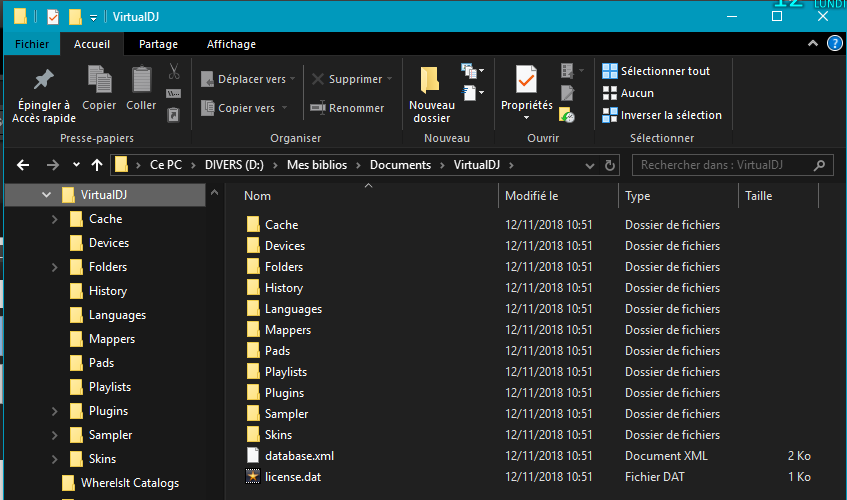Navigate to Mes biblios in breadcrumb
Screen dimensions: 847x500
coord(317,165)
